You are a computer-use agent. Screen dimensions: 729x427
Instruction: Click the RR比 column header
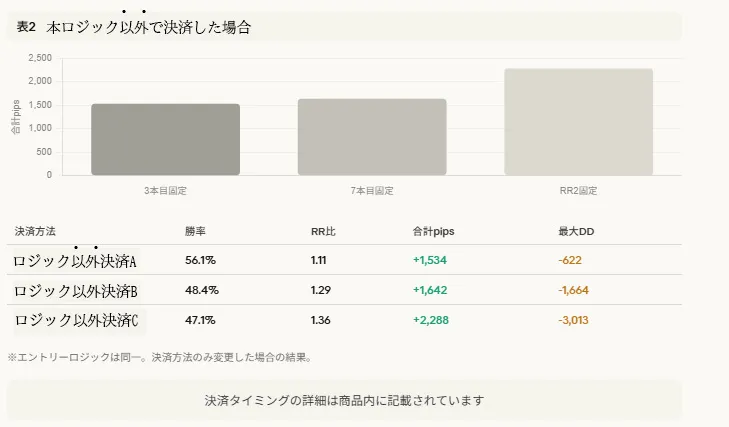point(323,231)
